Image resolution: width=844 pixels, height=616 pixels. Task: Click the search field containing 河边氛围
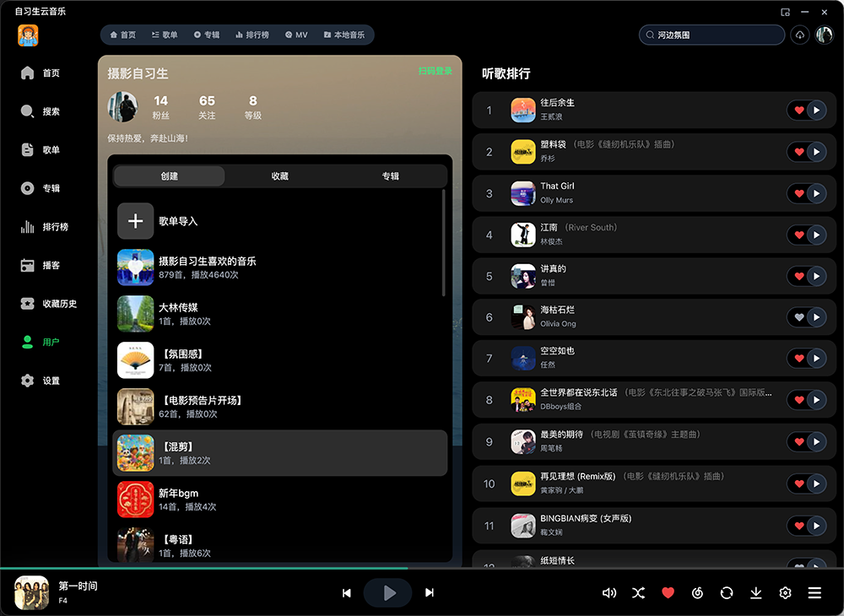(x=711, y=35)
